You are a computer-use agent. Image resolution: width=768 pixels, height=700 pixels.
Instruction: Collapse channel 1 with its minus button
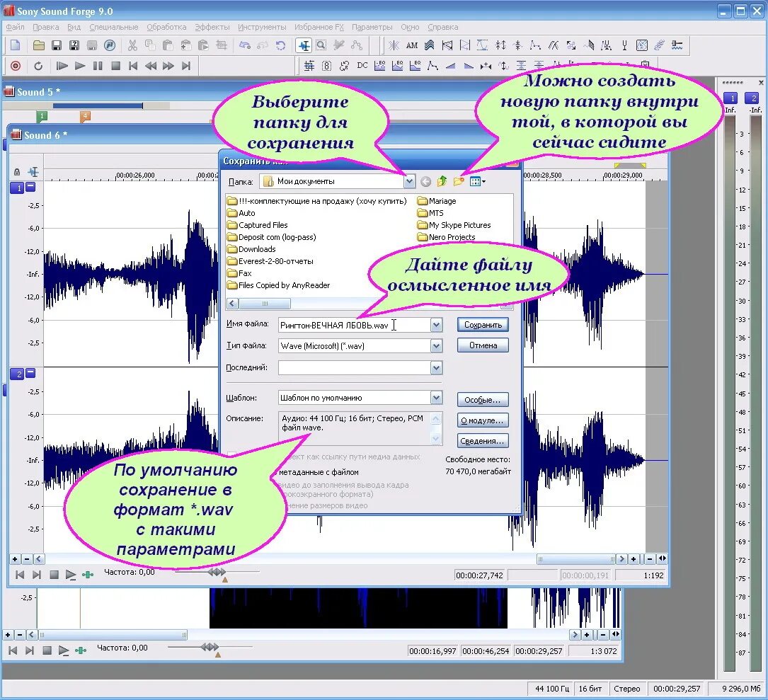pyautogui.click(x=30, y=186)
